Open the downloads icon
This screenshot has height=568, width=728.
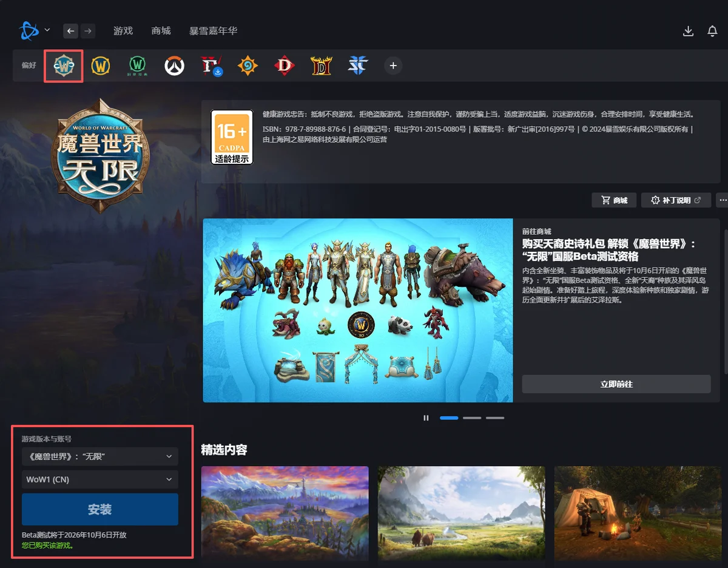pyautogui.click(x=688, y=31)
